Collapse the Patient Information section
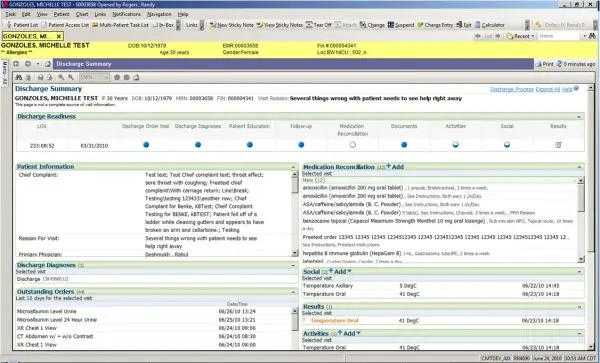600x363 pixels. coord(293,167)
